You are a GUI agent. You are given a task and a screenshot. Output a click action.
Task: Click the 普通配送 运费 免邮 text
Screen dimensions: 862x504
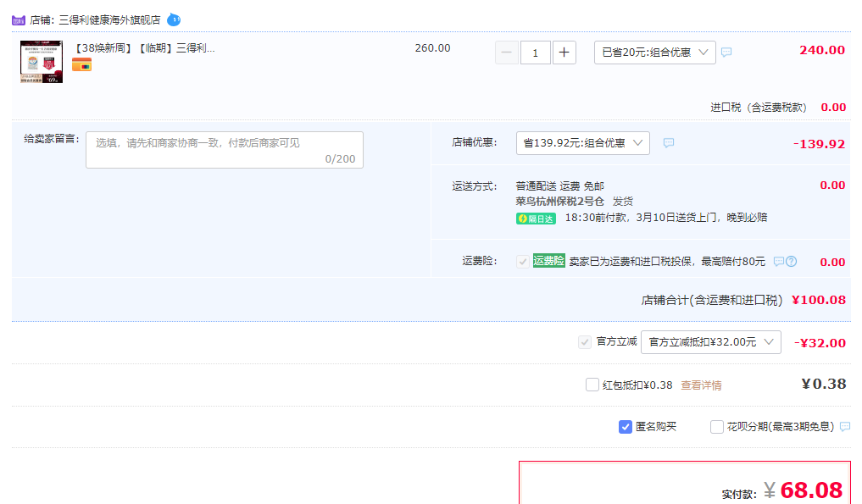[x=559, y=186]
